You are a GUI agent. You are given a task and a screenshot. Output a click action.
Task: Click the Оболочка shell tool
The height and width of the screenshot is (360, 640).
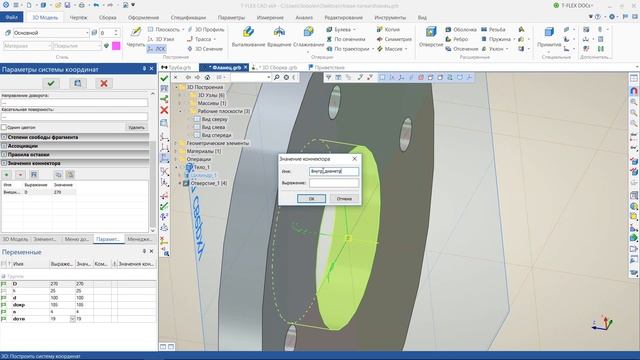pyautogui.click(x=461, y=29)
